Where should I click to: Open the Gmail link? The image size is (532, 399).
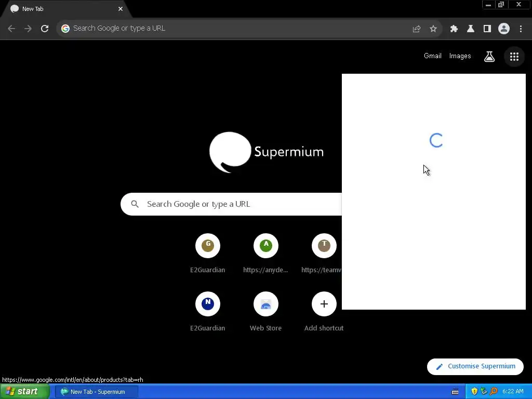(433, 56)
